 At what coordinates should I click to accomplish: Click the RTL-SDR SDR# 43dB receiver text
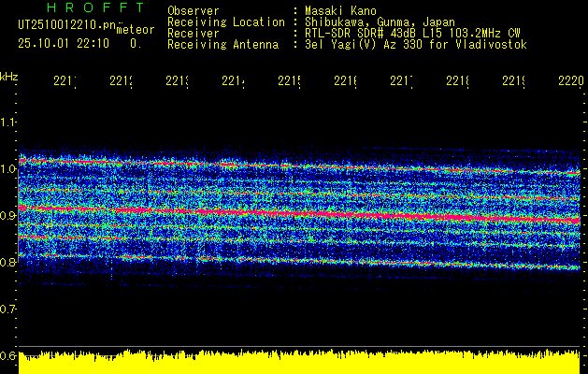[x=412, y=34]
